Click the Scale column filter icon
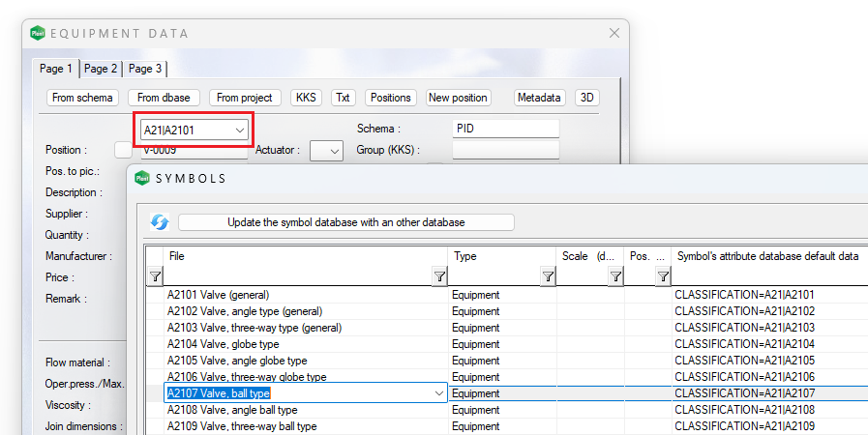The width and height of the screenshot is (868, 435). tap(615, 276)
